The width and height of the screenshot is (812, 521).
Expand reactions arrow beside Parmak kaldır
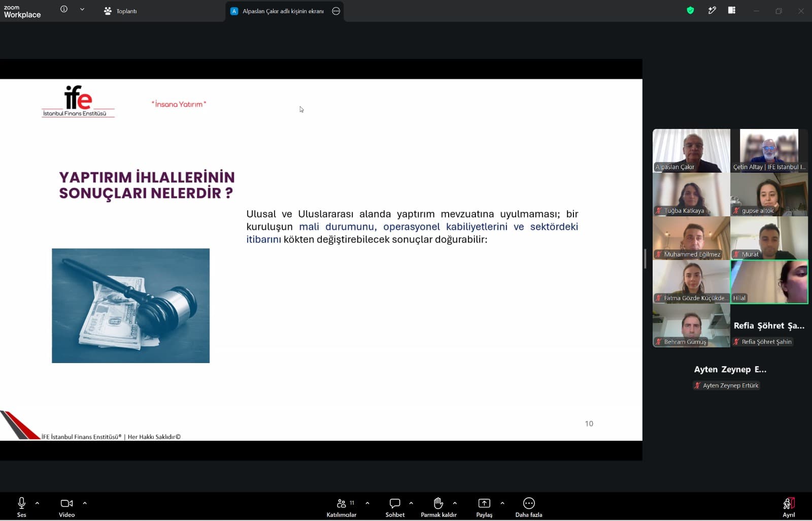click(x=455, y=503)
